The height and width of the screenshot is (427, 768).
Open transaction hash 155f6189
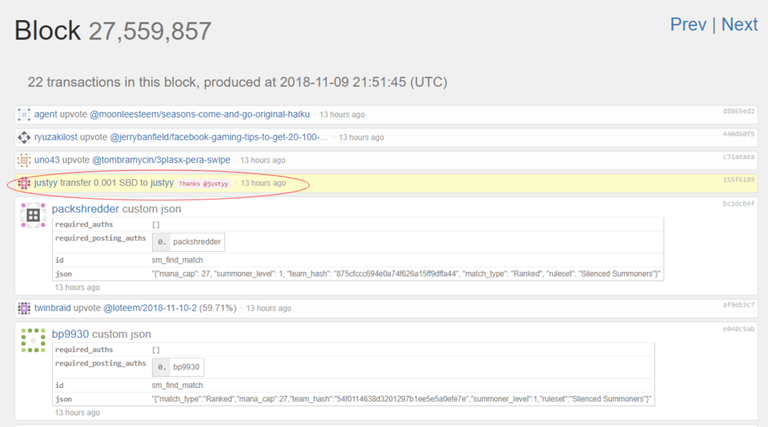738,180
